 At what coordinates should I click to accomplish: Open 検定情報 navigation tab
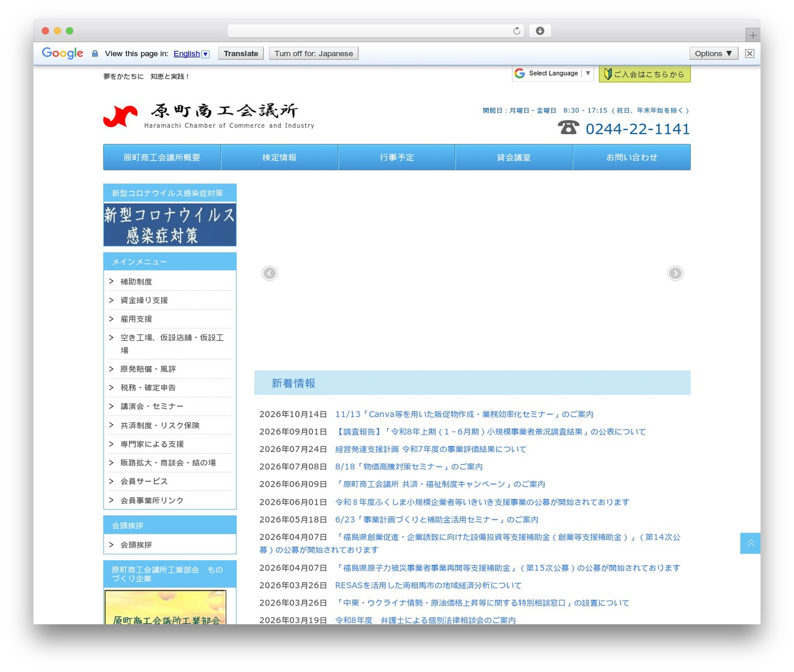(x=280, y=157)
